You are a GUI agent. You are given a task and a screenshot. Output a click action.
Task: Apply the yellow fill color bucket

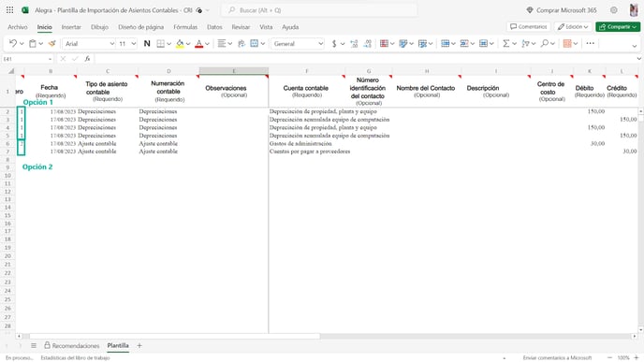[180, 44]
